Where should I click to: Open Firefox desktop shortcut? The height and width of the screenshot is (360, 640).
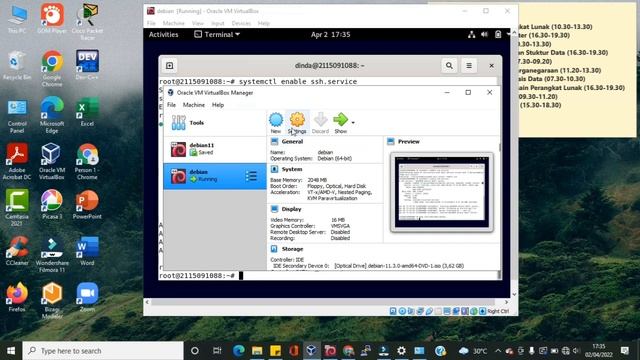(x=17, y=298)
